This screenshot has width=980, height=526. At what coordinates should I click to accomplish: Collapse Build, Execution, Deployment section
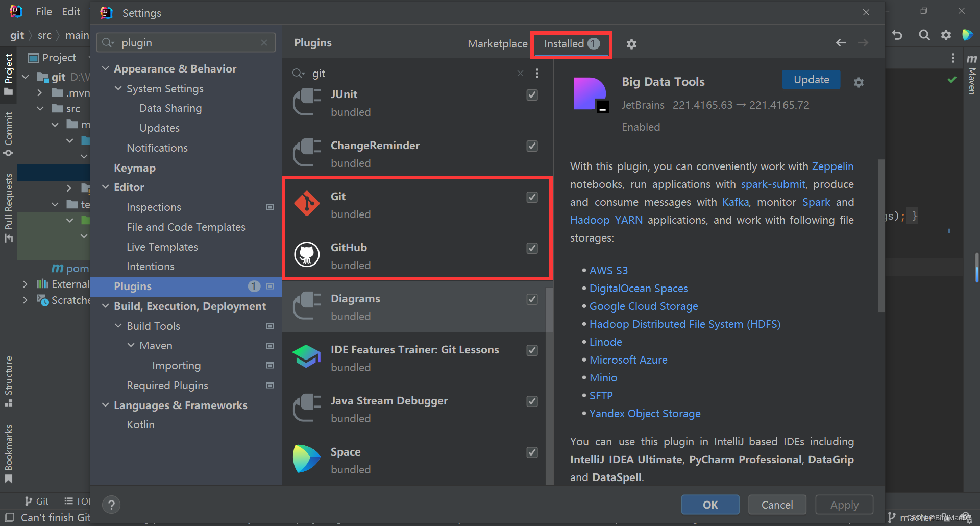point(106,306)
